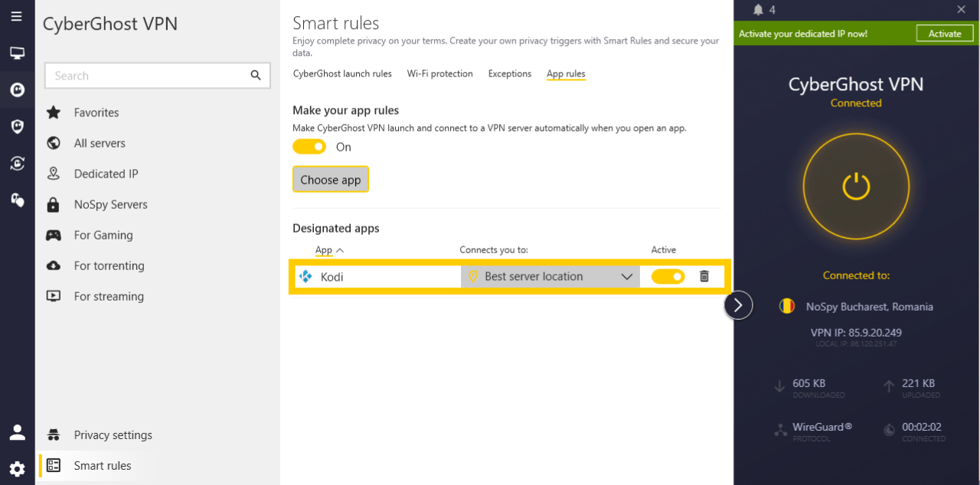The image size is (980, 485).
Task: Click the Kodi app icon
Action: click(x=305, y=277)
